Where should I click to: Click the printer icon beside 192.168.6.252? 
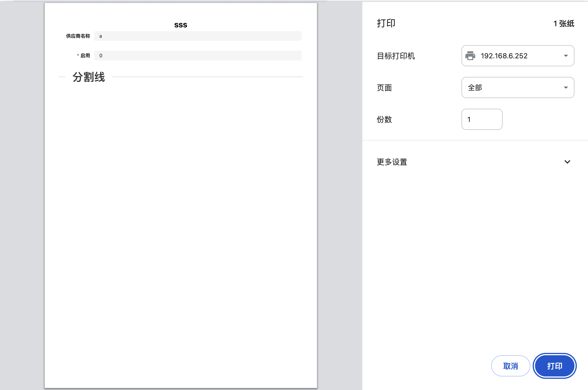tap(470, 56)
